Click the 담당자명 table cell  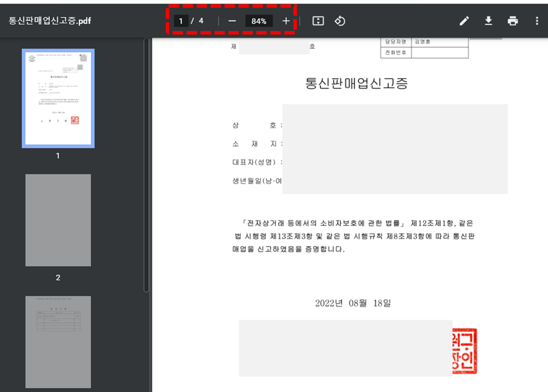[x=396, y=42]
